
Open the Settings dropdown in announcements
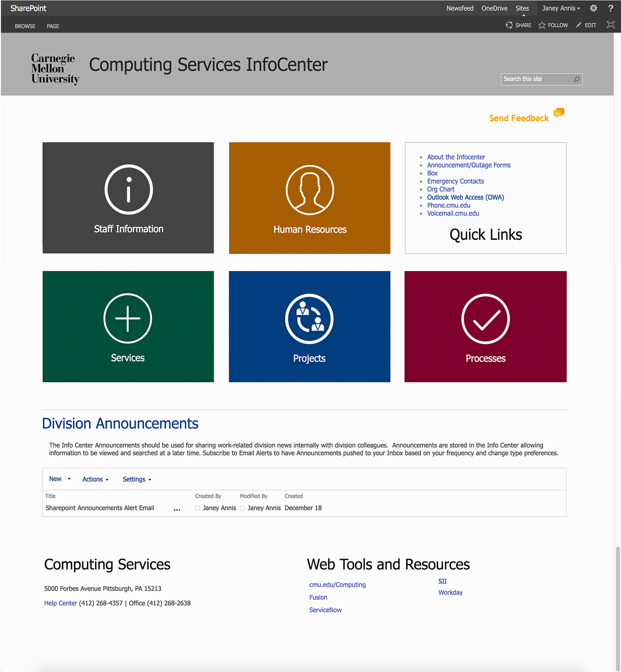137,479
